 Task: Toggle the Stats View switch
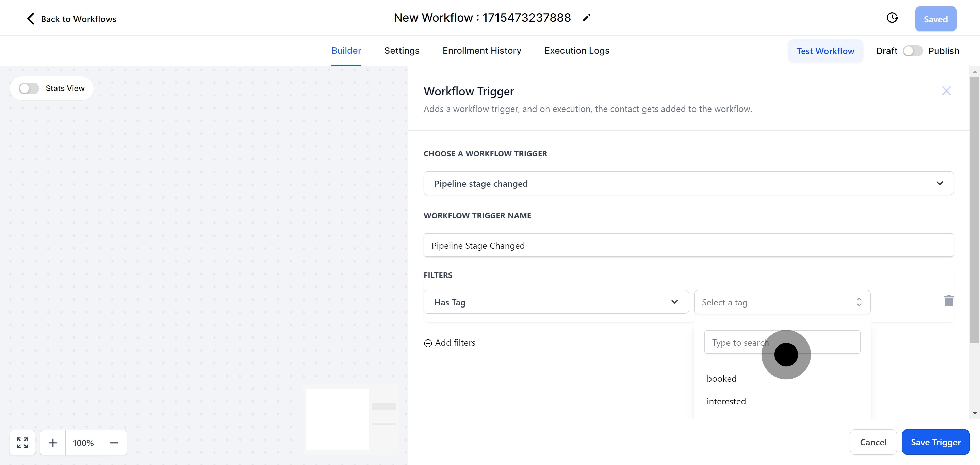click(x=29, y=88)
